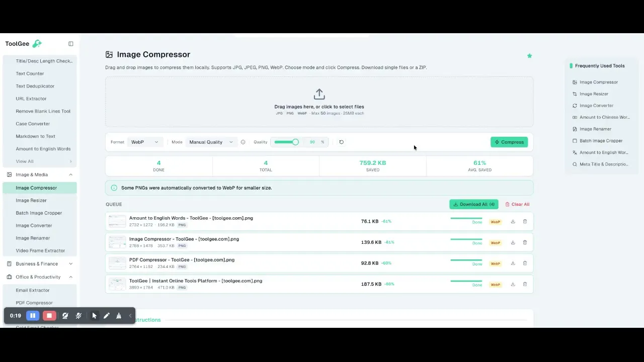Open the Format WebP dropdown
This screenshot has width=644, height=362.
point(145,142)
